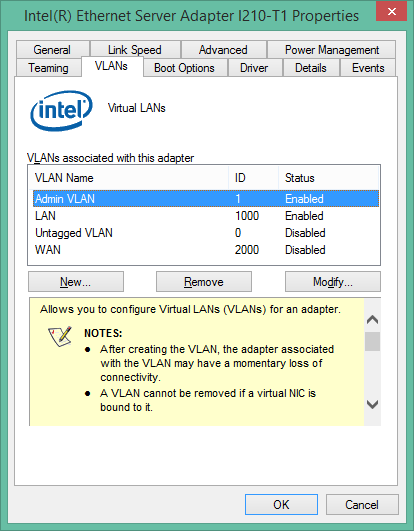
Task: Confirm with the OK button
Action: [x=281, y=505]
